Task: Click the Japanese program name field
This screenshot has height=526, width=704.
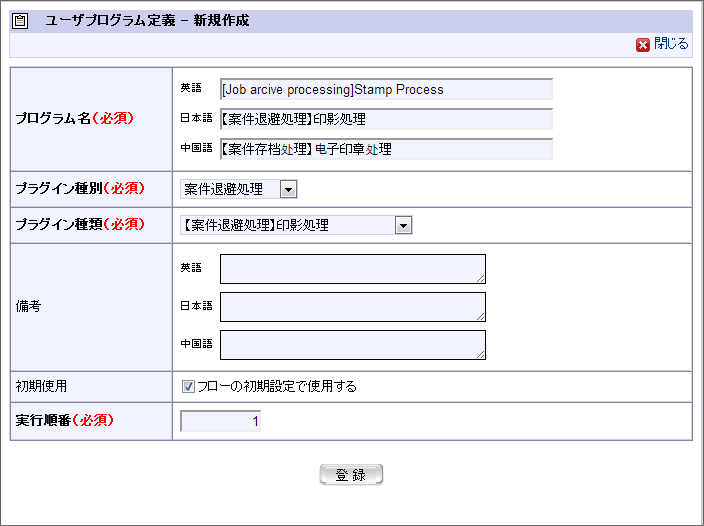Action: pos(386,119)
